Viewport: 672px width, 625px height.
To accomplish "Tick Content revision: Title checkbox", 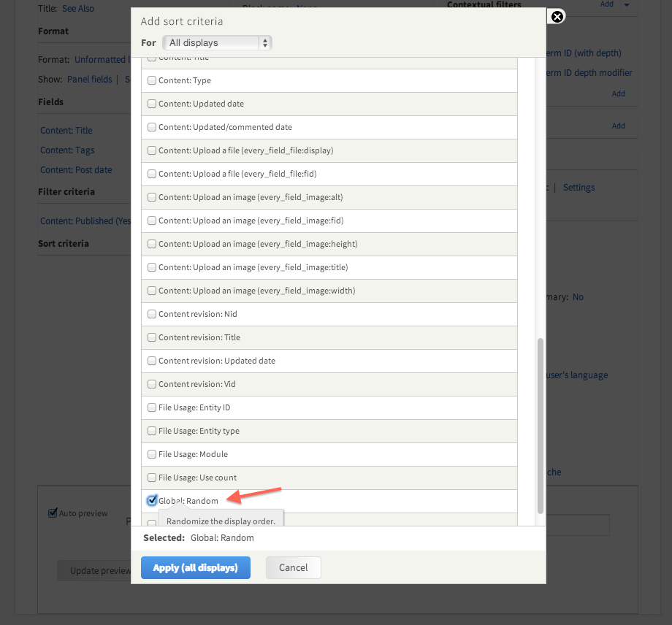I will point(152,337).
